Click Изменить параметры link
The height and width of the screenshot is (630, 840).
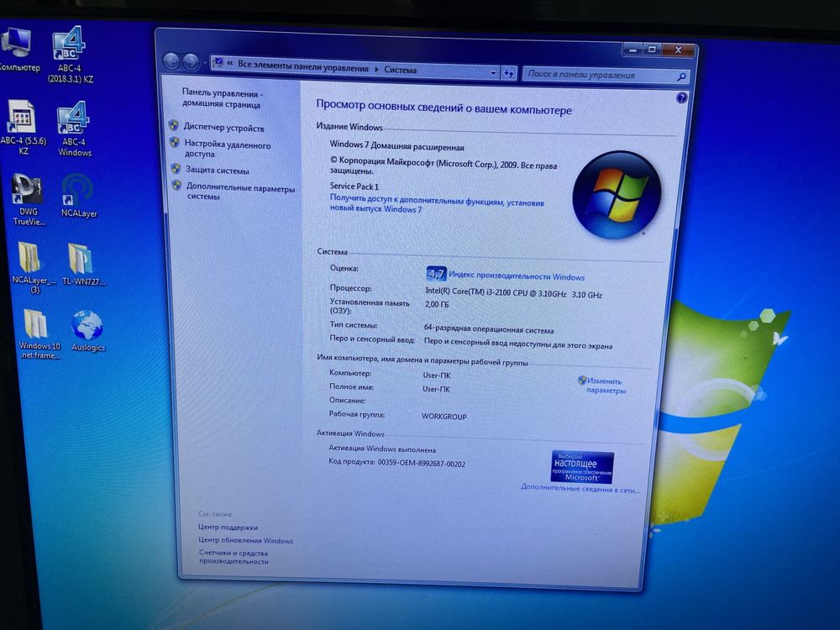coord(605,386)
